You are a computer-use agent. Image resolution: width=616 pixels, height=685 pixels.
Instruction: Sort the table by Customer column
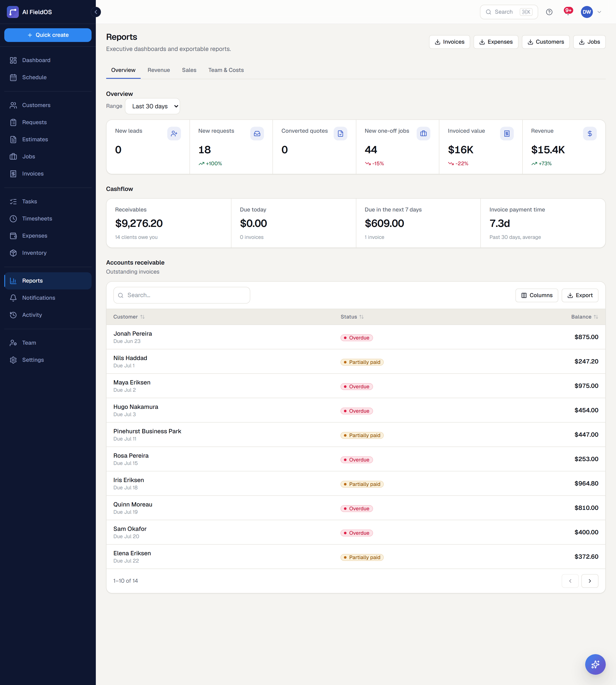click(129, 317)
